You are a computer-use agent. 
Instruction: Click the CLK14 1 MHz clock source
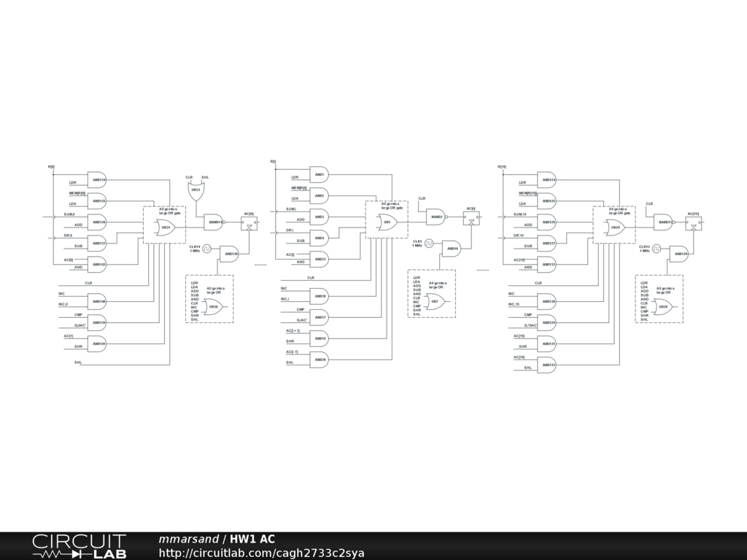click(207, 249)
